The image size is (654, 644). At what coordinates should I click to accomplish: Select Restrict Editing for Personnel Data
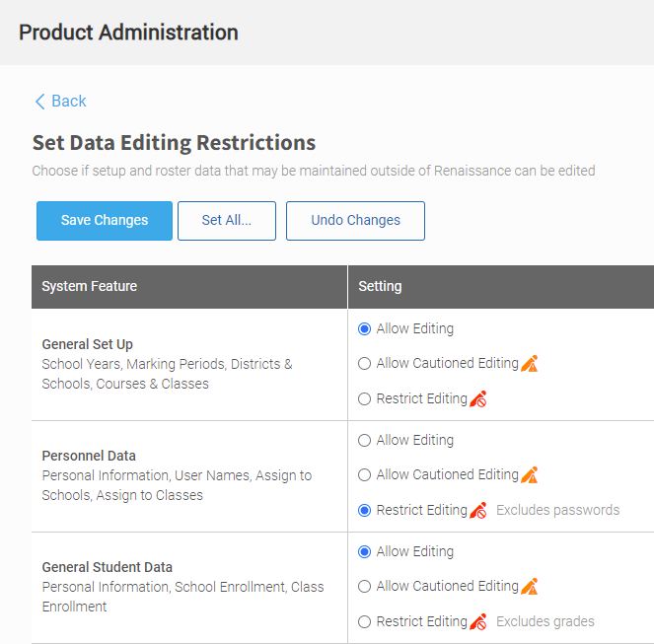point(364,511)
